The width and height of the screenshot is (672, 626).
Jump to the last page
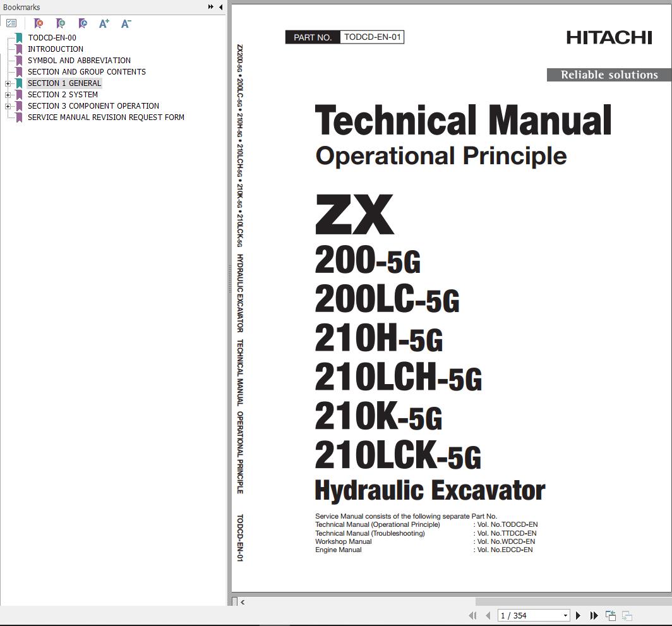coord(594,616)
